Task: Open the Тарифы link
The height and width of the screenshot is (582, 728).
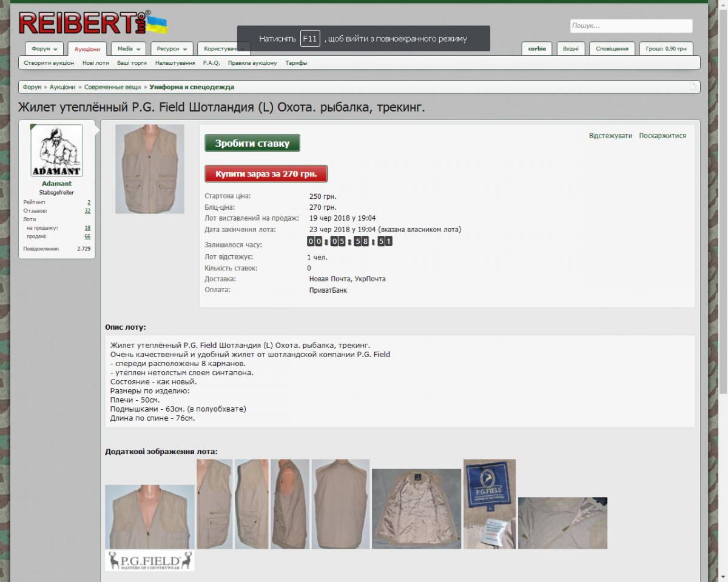Action: [x=297, y=63]
